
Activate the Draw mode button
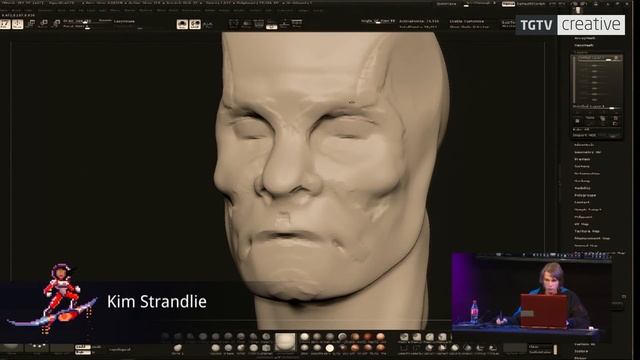17,24
